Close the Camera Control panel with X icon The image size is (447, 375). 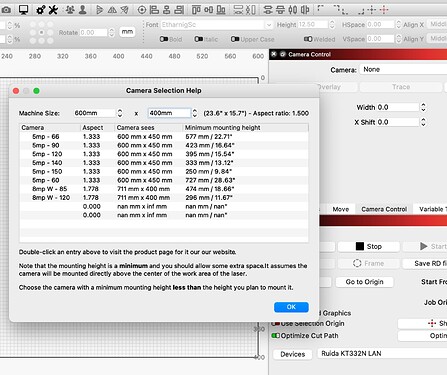274,54
